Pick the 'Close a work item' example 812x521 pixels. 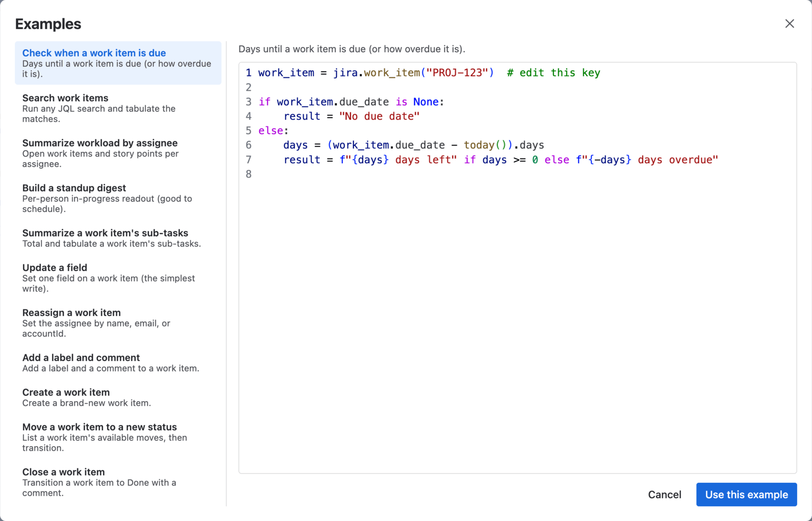118,482
